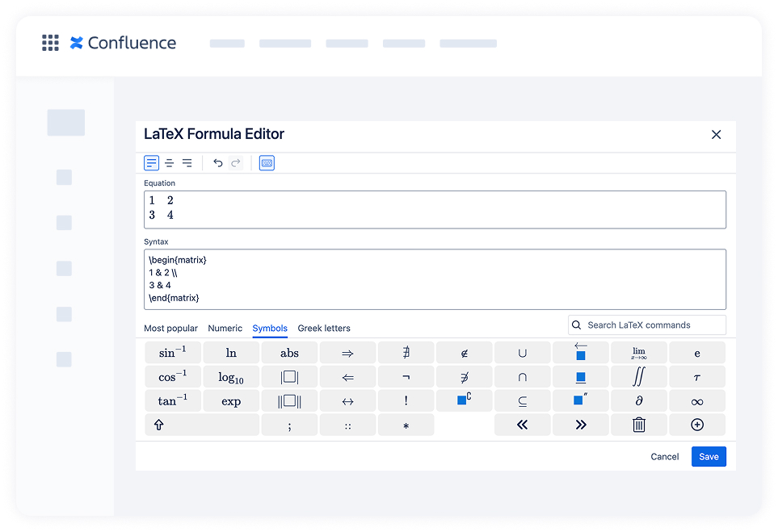Click the Save button
Image resolution: width=778 pixels, height=532 pixels.
tap(709, 457)
